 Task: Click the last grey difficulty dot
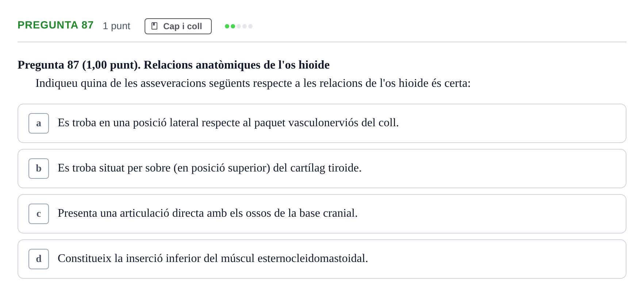tap(250, 26)
